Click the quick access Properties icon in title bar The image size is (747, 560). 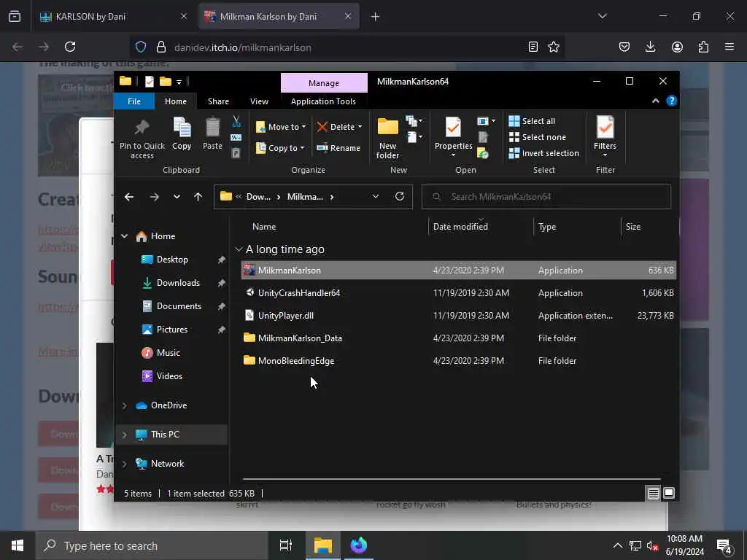150,82
